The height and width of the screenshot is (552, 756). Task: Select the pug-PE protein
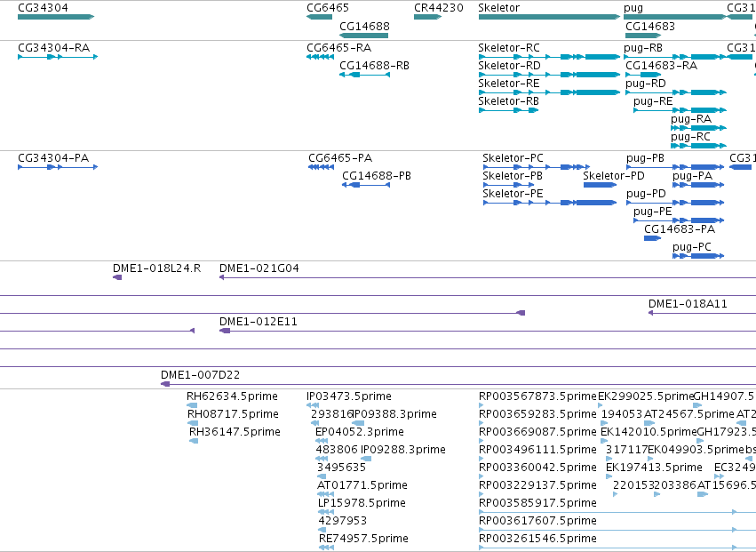[x=653, y=212]
